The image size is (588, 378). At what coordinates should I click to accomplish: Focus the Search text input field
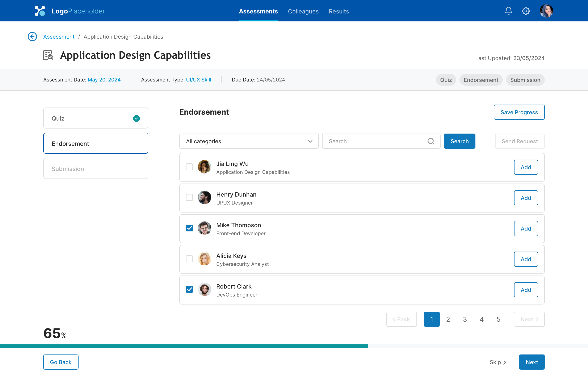375,141
